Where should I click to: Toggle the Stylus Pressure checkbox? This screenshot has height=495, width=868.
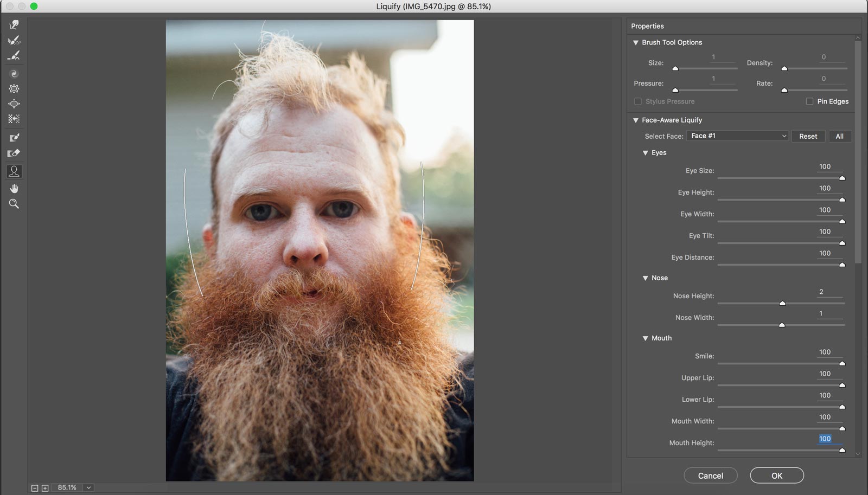(638, 101)
